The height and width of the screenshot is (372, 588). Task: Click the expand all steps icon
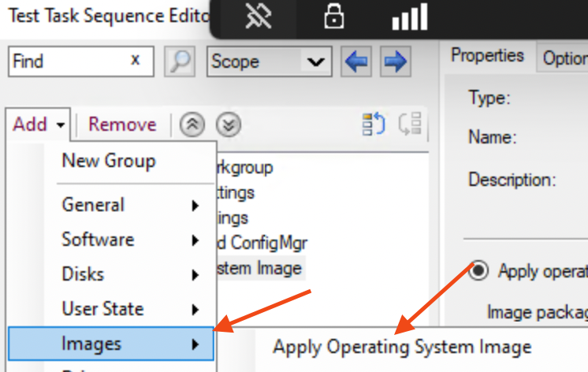(x=373, y=124)
